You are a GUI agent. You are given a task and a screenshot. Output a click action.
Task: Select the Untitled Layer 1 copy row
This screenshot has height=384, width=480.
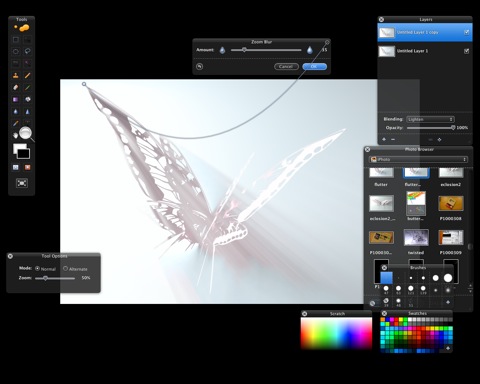(425, 32)
